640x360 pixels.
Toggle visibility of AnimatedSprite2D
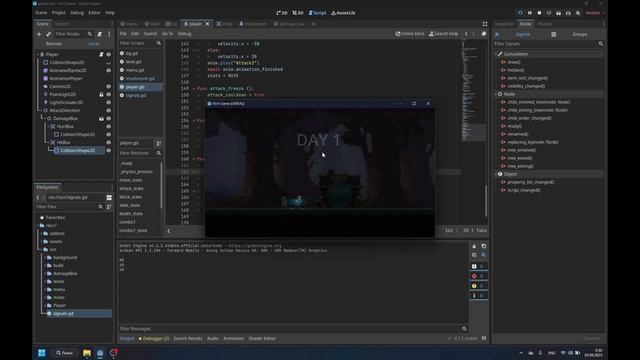click(x=109, y=70)
